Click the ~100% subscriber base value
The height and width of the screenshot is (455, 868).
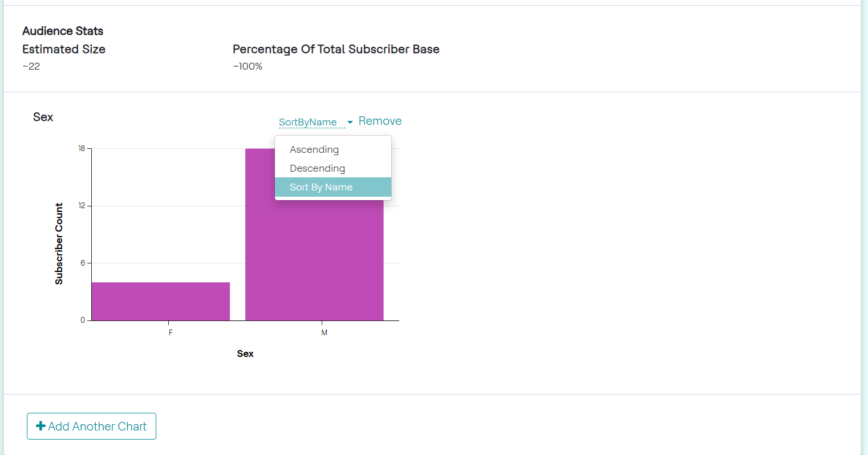[x=248, y=66]
